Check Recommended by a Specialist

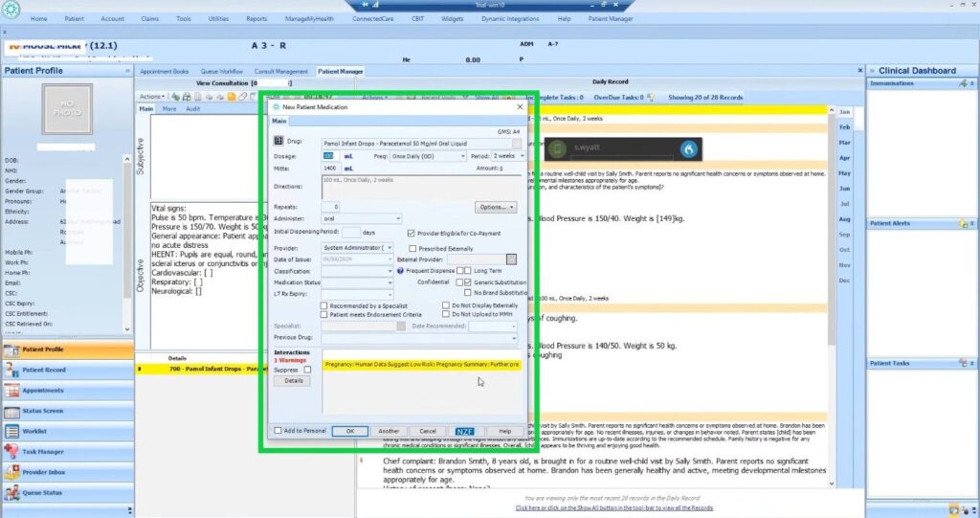pos(323,306)
